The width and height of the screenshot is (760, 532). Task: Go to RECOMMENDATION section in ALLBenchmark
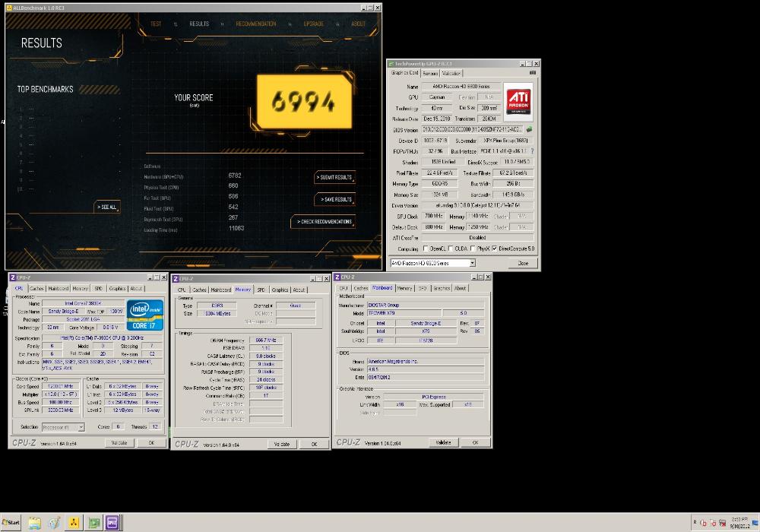coord(256,24)
